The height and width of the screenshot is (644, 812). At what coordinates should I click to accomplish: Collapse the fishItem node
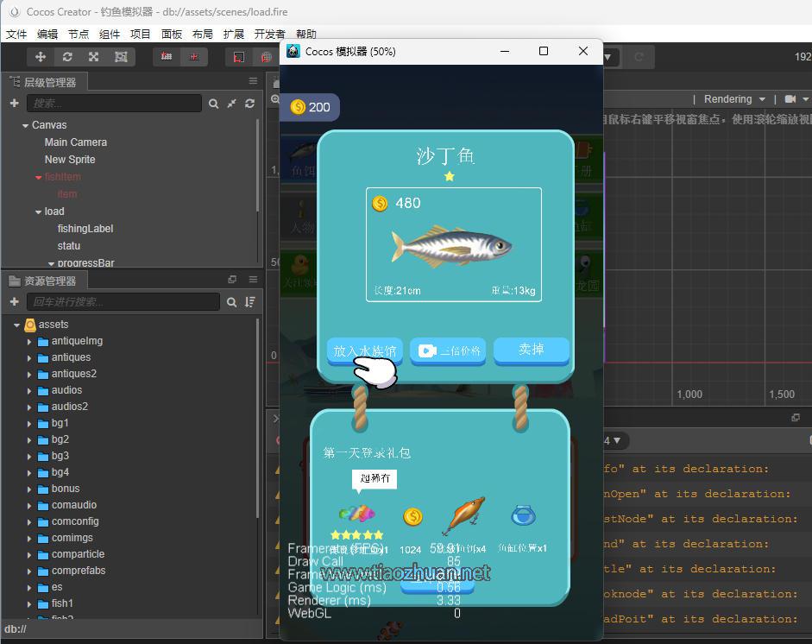[x=38, y=177]
